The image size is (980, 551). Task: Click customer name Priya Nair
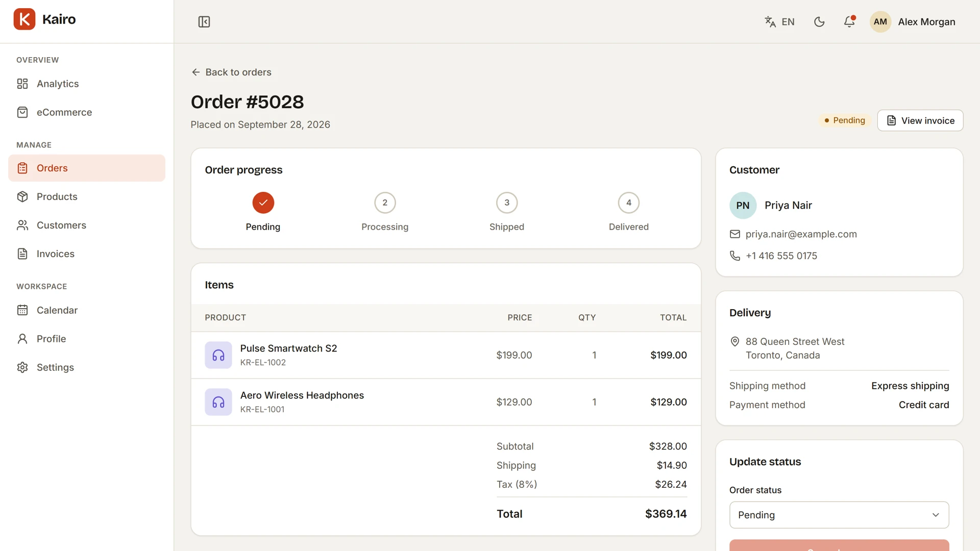(x=788, y=206)
